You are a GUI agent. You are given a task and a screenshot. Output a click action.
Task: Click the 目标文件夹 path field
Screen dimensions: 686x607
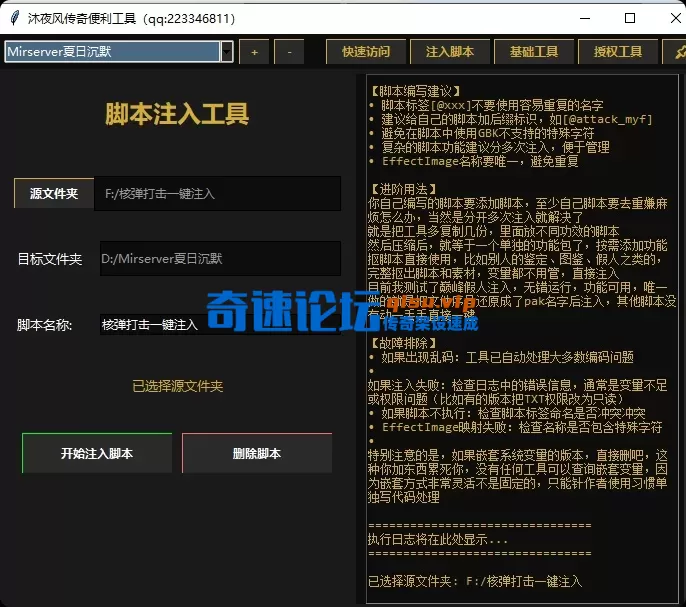(x=220, y=258)
